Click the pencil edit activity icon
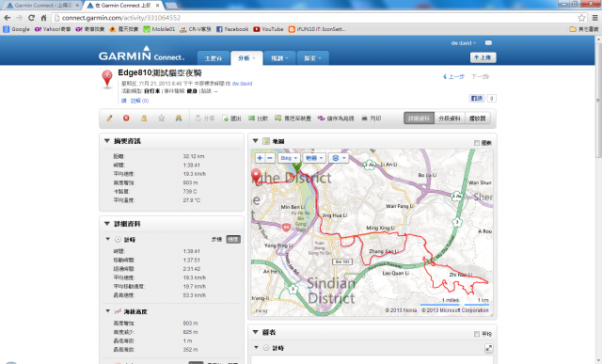Viewport: 602px width, 364px height. point(109,119)
